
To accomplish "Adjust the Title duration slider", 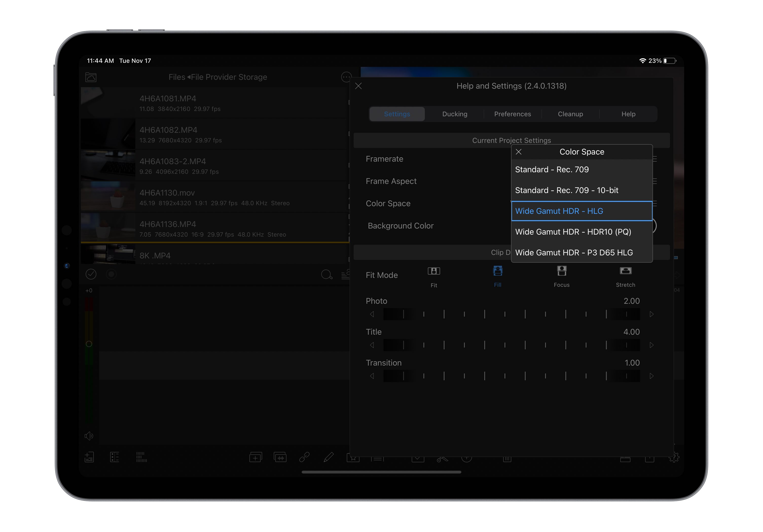I will (512, 345).
